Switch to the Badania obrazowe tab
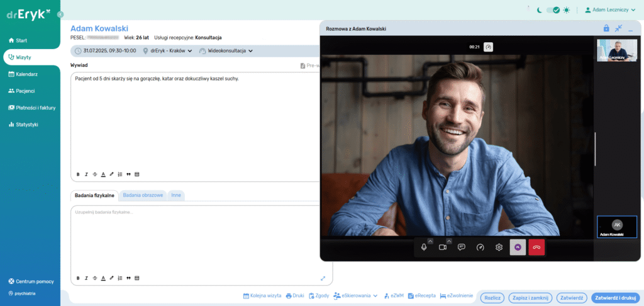The width and height of the screenshot is (644, 306). (143, 195)
